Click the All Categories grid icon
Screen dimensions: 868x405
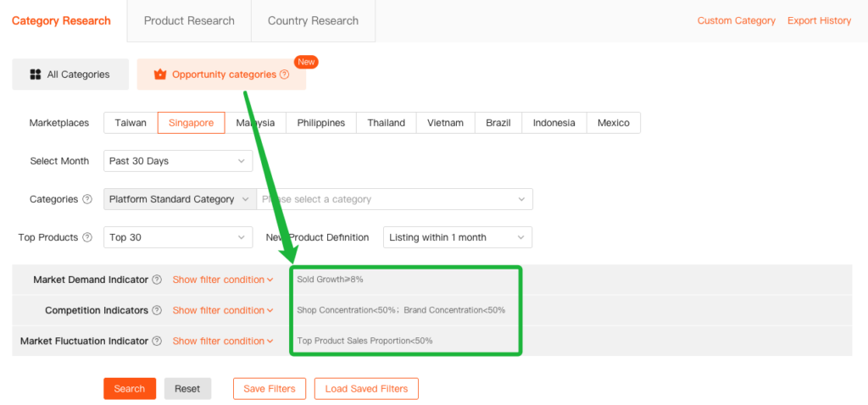(x=36, y=75)
